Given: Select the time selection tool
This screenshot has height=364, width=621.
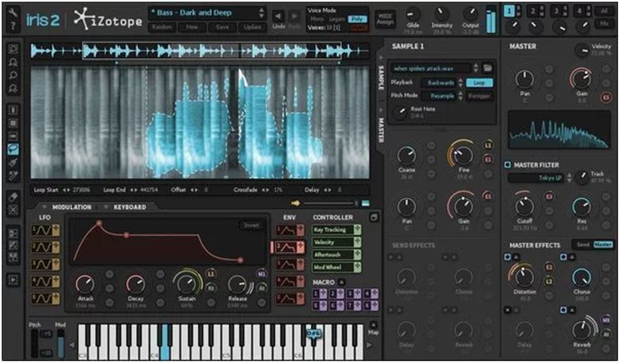Looking at the screenshot, I should coord(13,110).
